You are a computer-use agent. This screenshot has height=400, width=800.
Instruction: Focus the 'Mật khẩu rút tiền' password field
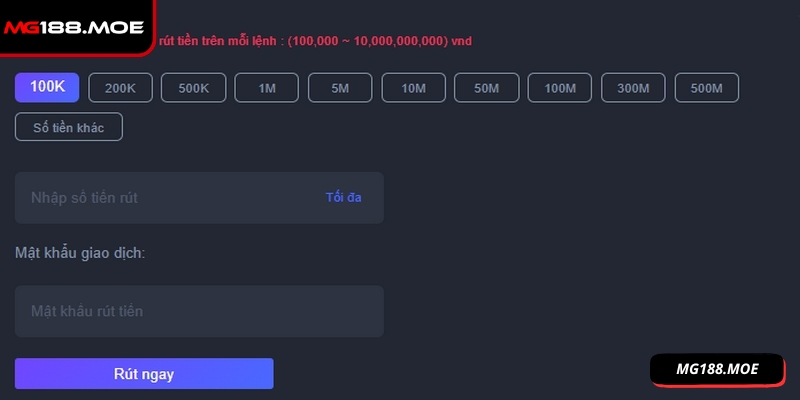pyautogui.click(x=199, y=311)
